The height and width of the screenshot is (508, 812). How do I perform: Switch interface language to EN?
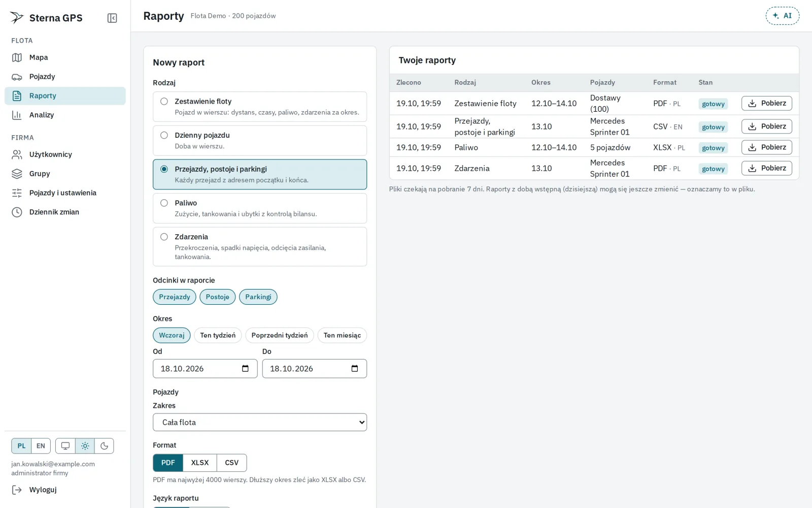41,446
